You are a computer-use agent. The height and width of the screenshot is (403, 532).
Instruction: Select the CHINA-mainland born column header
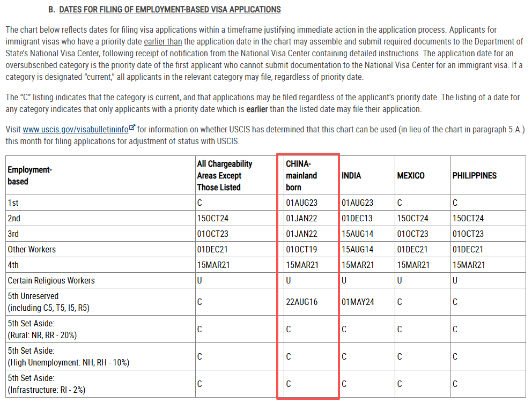(x=301, y=175)
